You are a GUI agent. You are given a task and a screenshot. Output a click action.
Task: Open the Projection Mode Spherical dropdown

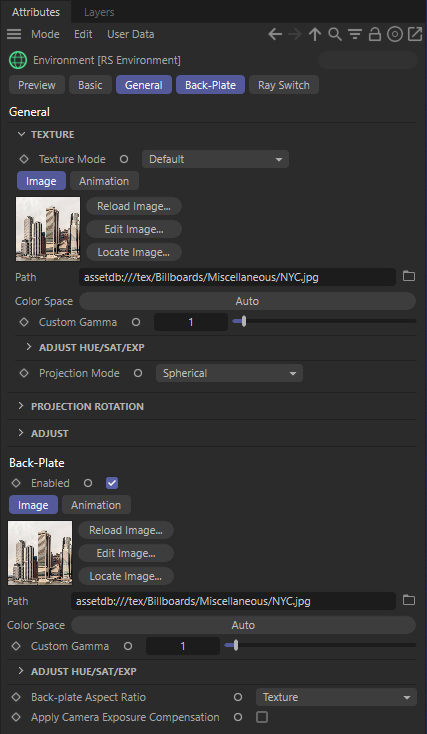point(229,373)
